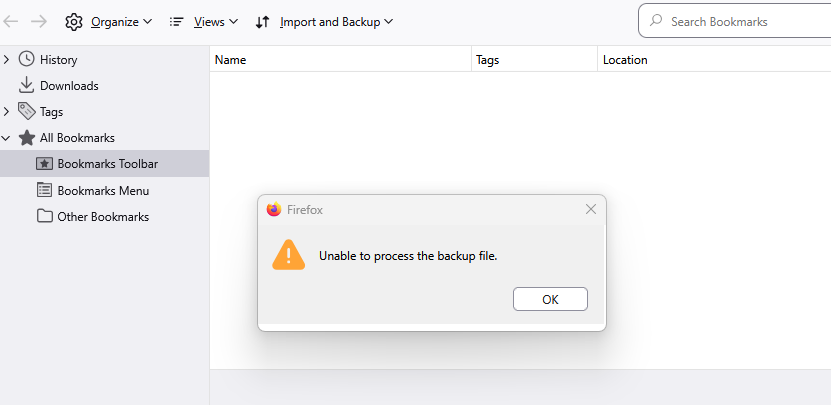Image resolution: width=831 pixels, height=405 pixels.
Task: Click the back arrow navigation icon
Action: coord(12,21)
